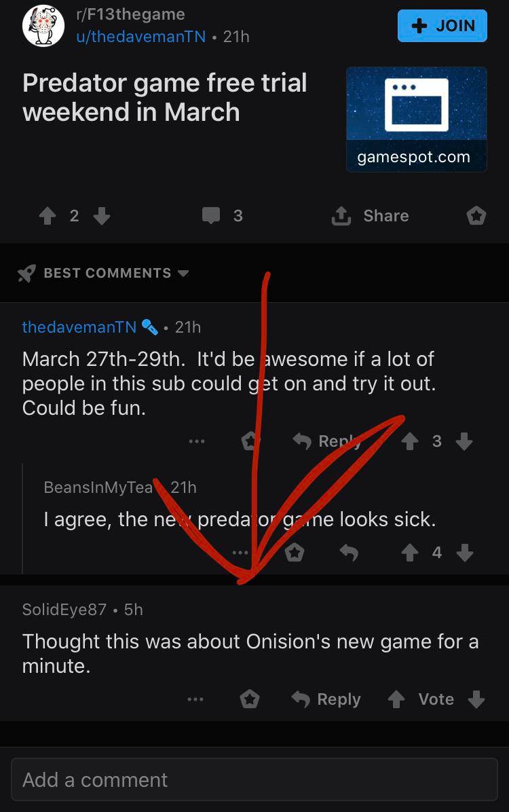Award BeansInMyTea's comment

click(294, 553)
